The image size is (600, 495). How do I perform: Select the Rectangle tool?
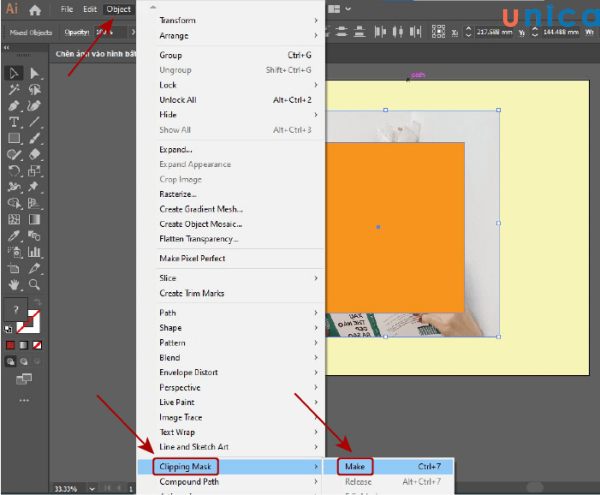14,138
